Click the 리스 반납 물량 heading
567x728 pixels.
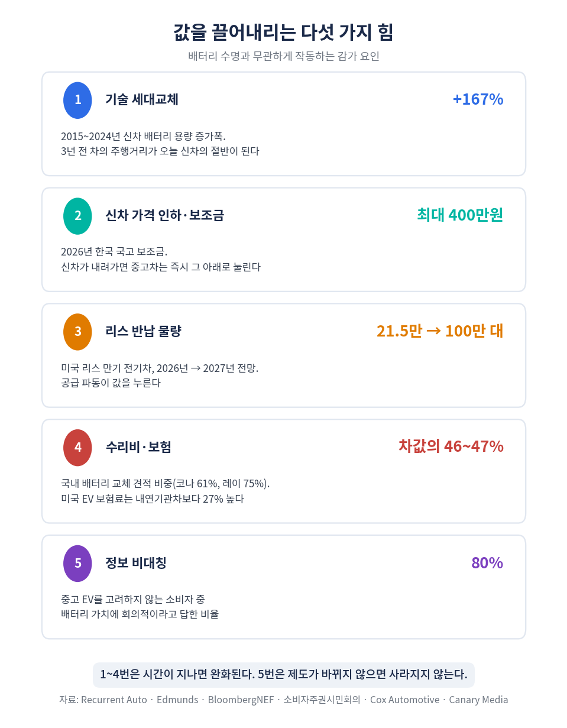click(x=143, y=331)
